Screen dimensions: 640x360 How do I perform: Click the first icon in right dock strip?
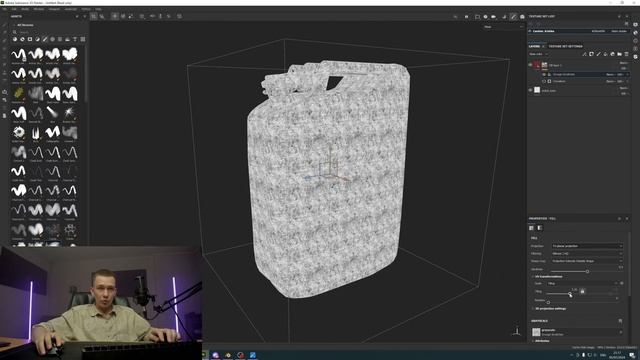point(636,24)
